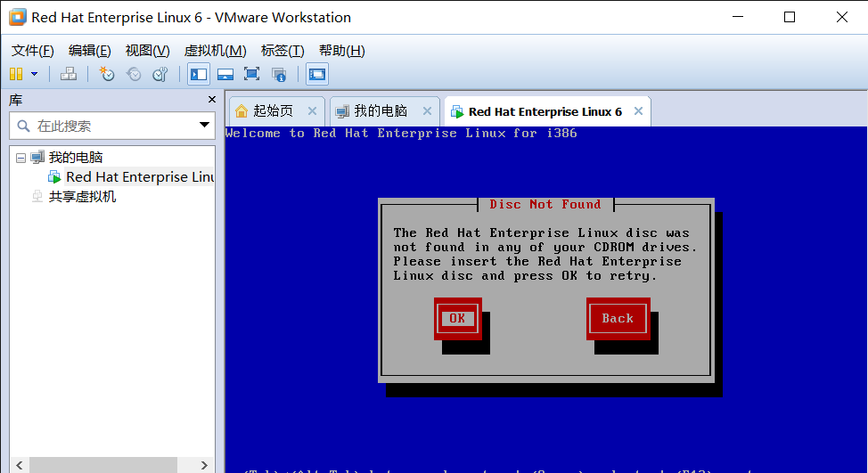
Task: Switch to full screen mode
Action: (252, 74)
